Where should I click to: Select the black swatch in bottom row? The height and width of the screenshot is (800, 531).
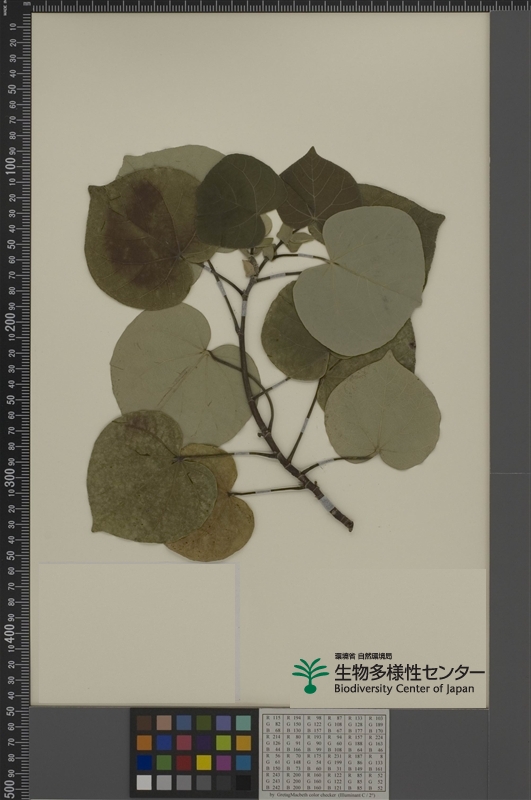243,782
